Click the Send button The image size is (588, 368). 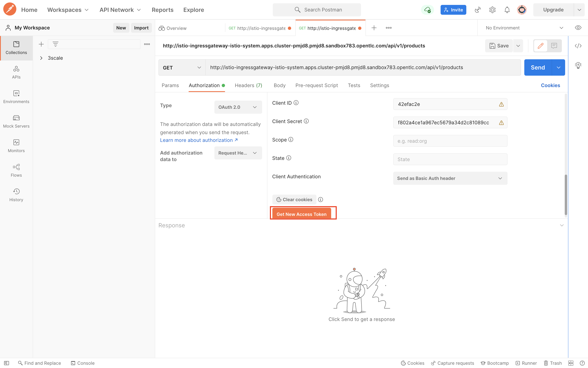pos(538,67)
